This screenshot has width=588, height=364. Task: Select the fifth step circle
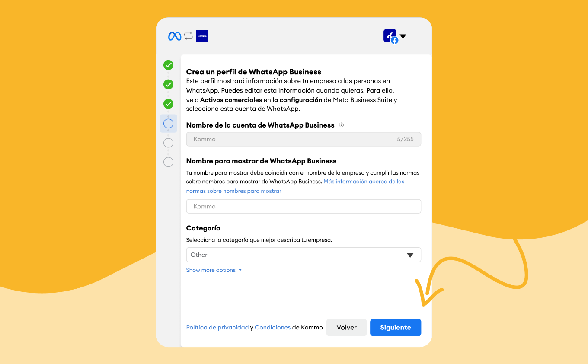pos(168,143)
